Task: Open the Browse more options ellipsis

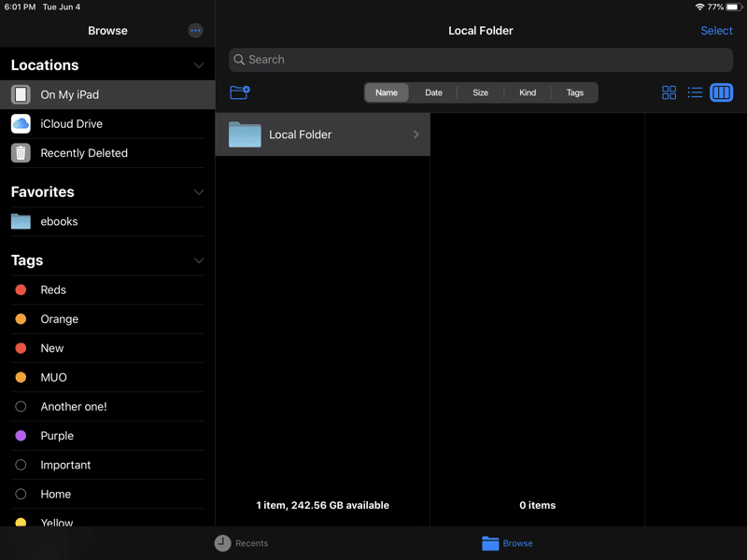Action: click(x=195, y=31)
